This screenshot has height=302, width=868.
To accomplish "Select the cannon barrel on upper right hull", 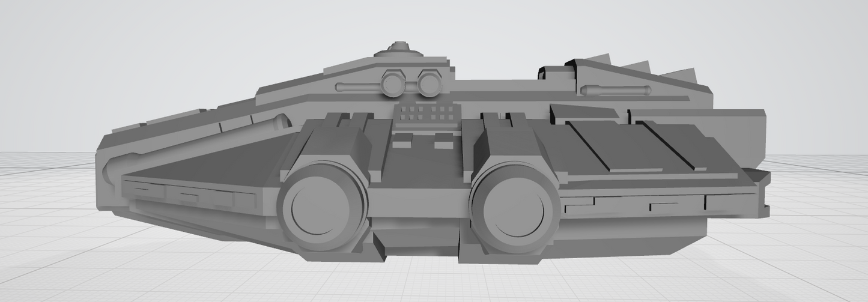I will pos(615,91).
